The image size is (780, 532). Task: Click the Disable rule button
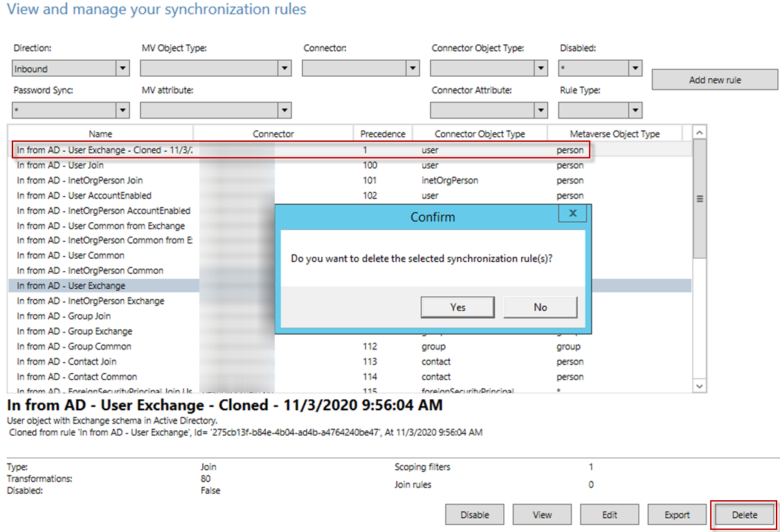coord(474,514)
